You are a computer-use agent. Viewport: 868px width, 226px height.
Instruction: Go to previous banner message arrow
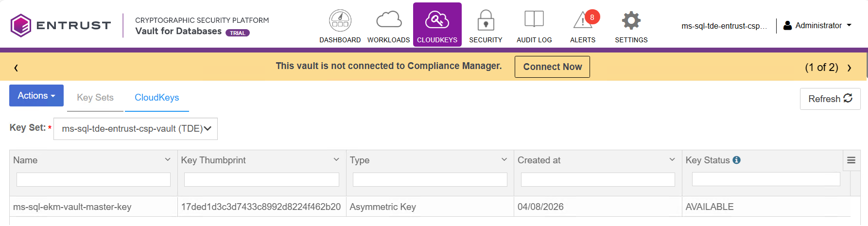tap(16, 68)
